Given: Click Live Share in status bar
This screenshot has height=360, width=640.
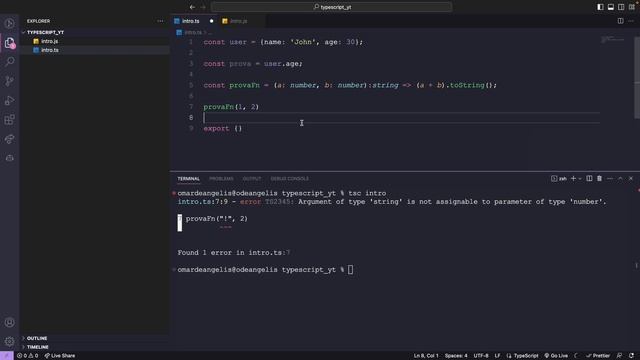Looking at the screenshot, I should click(x=60, y=356).
